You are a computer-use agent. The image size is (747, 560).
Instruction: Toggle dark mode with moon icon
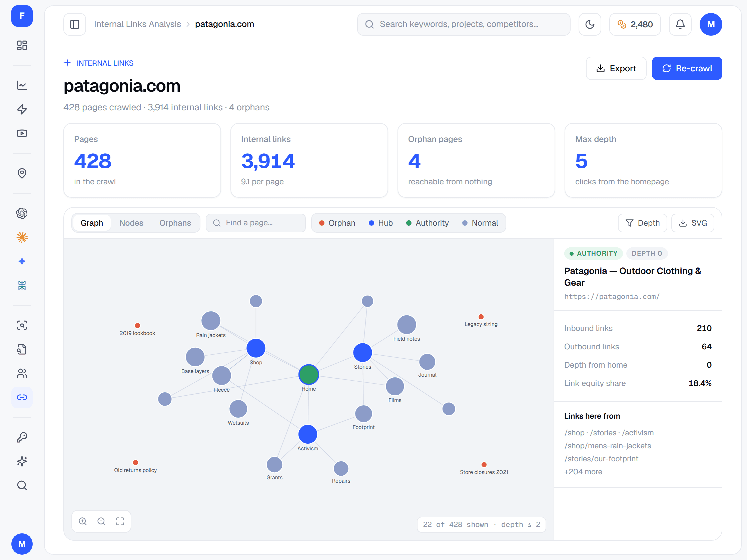tap(590, 24)
